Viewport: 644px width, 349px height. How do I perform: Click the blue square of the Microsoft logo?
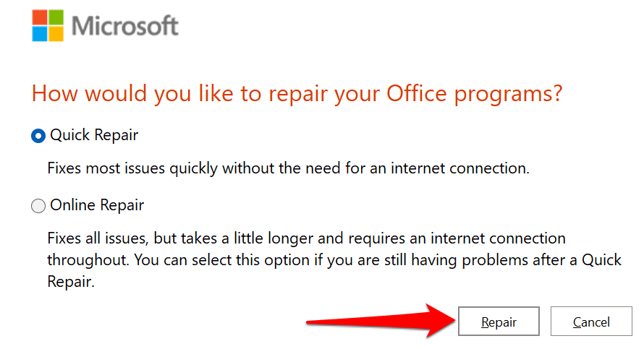click(x=41, y=32)
